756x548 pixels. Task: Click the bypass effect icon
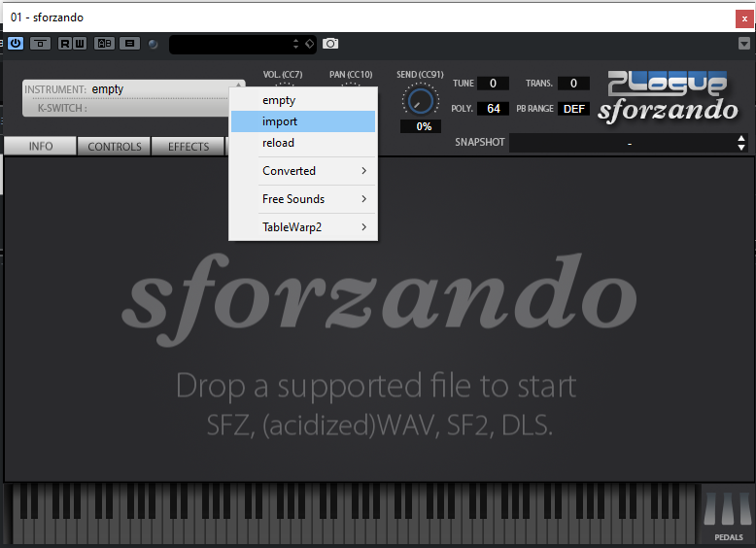(41, 44)
